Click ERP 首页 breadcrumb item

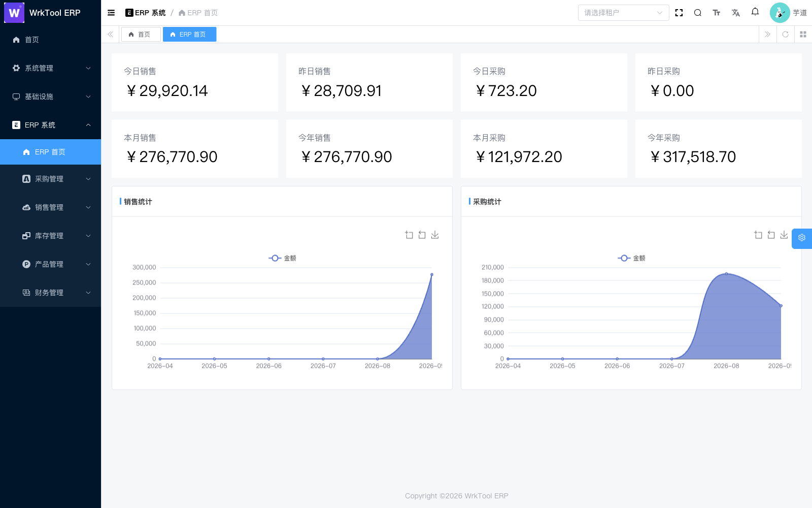coord(198,13)
